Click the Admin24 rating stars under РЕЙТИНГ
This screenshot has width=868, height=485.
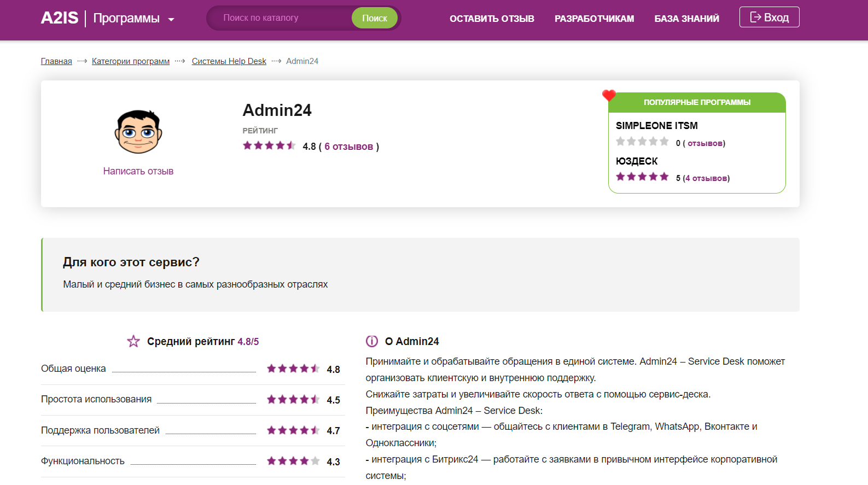[x=269, y=145]
